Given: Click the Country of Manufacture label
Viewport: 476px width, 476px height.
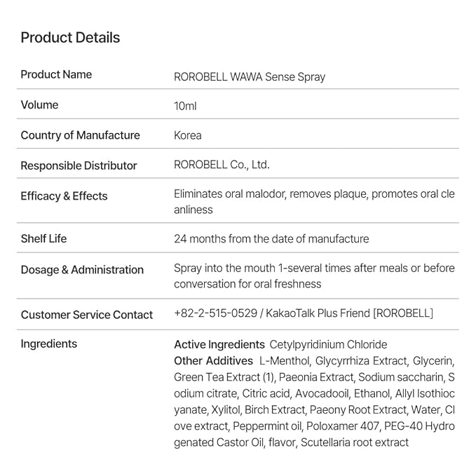Looking at the screenshot, I should pyautogui.click(x=80, y=135).
